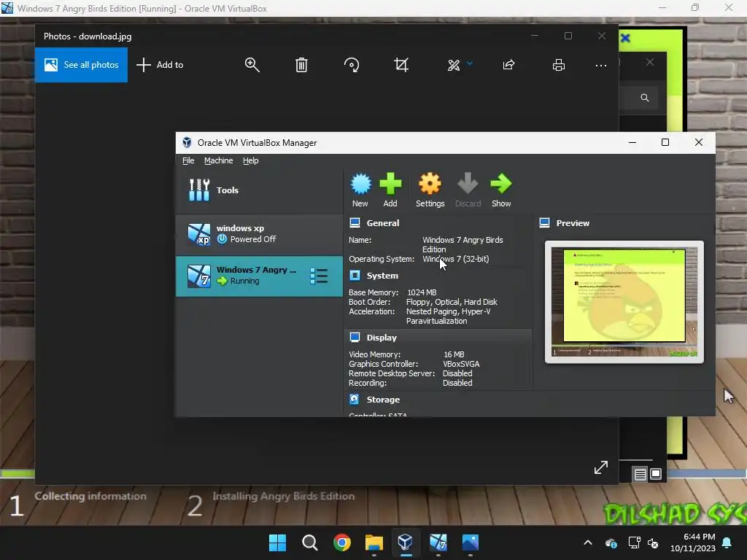Open the Machine menu
Screen dimensions: 747x560
(218, 161)
